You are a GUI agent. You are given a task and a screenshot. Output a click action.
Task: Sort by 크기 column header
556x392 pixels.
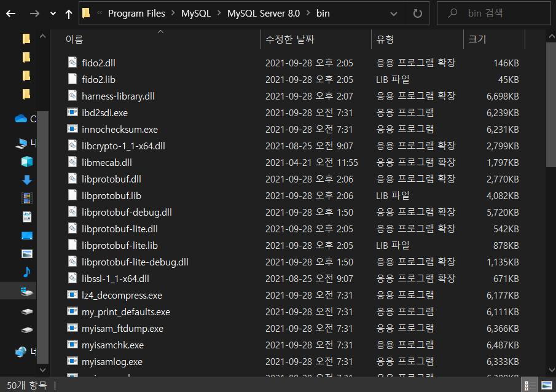477,39
